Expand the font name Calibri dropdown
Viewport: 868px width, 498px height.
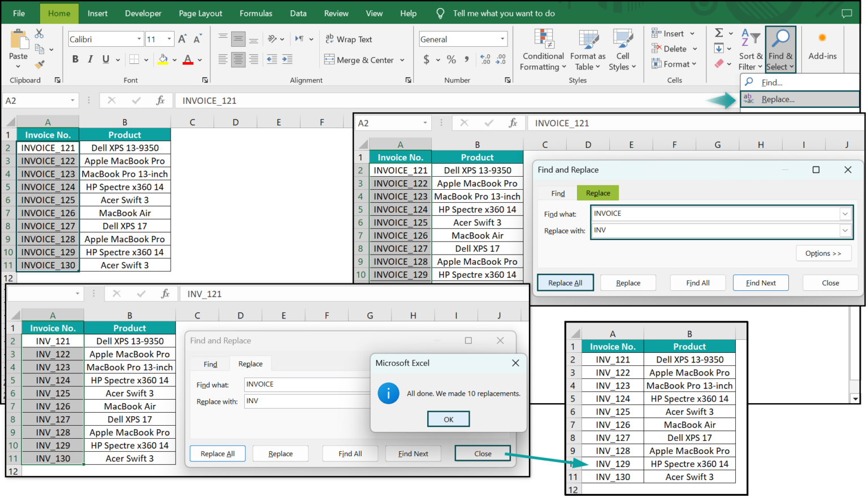point(139,39)
